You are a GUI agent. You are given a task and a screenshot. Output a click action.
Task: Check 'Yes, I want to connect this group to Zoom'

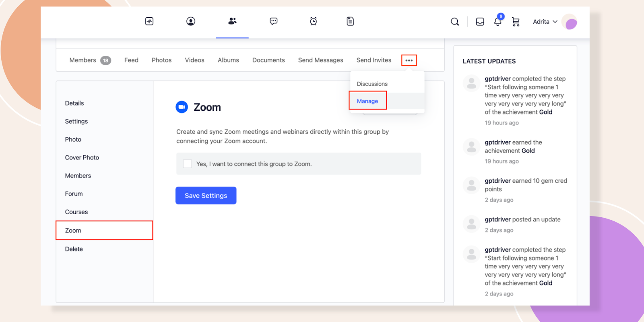[x=188, y=164]
